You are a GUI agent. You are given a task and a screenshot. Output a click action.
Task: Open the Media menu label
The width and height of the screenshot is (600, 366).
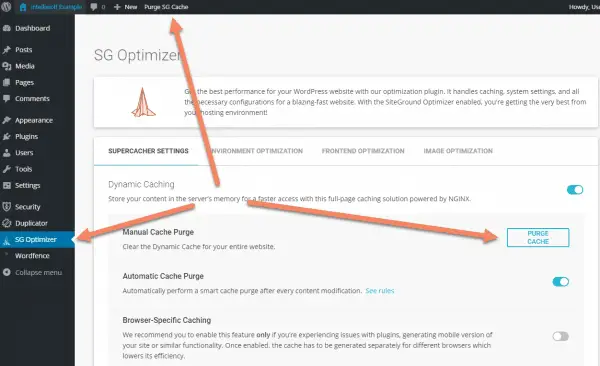[24, 66]
